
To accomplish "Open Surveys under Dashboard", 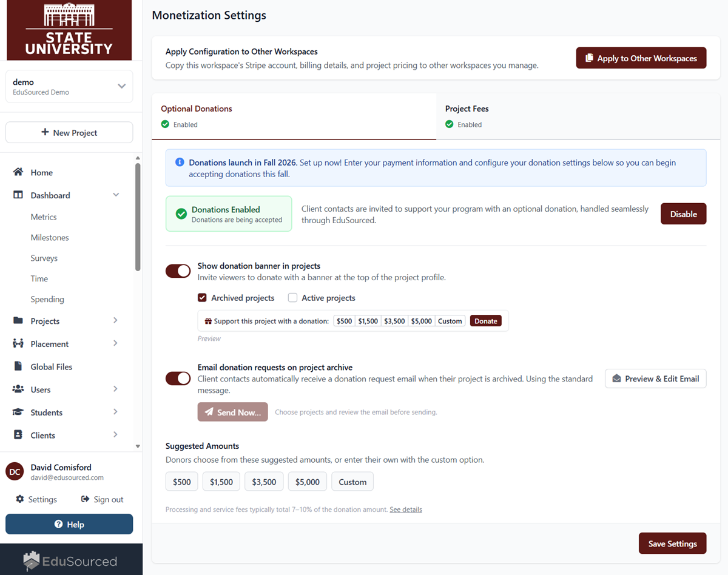I will (44, 258).
